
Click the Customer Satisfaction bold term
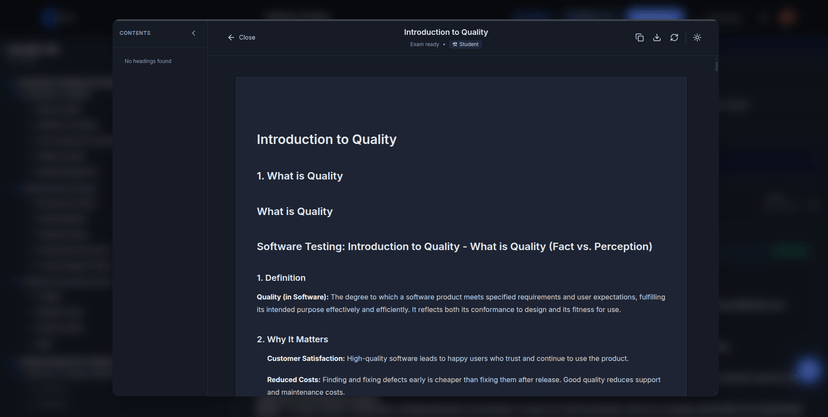[305, 358]
